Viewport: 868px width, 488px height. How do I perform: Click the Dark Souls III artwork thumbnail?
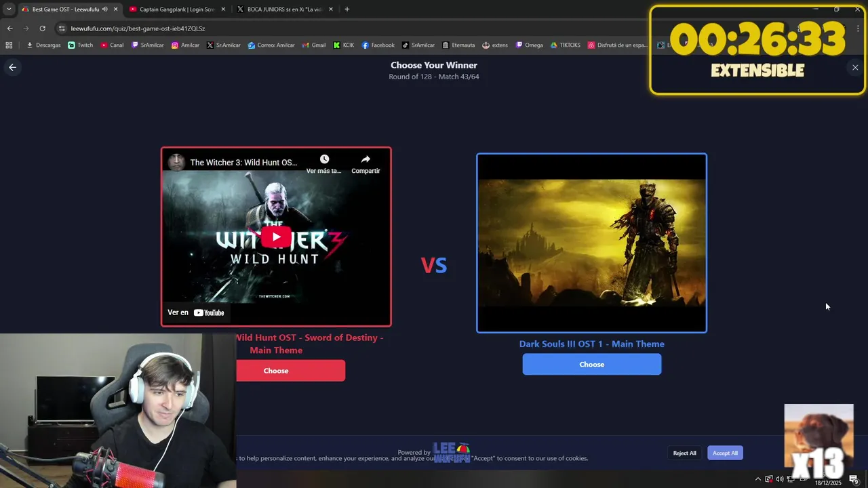[x=591, y=243]
